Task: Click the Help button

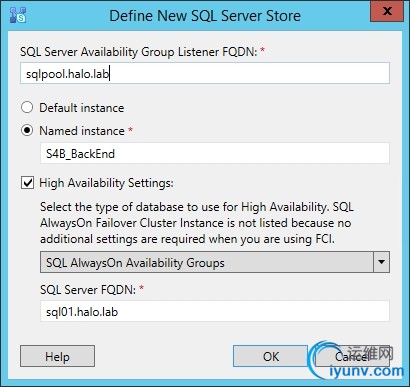Action: click(x=57, y=356)
